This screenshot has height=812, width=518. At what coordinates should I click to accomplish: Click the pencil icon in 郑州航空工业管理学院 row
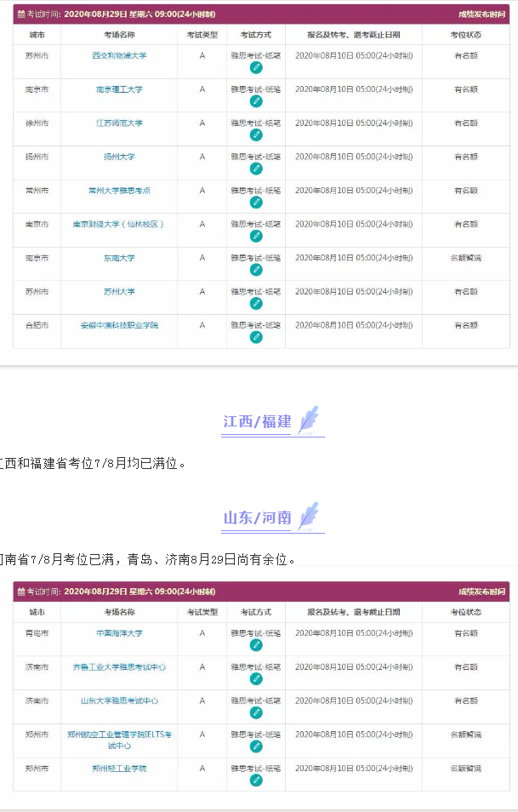pyautogui.click(x=256, y=746)
